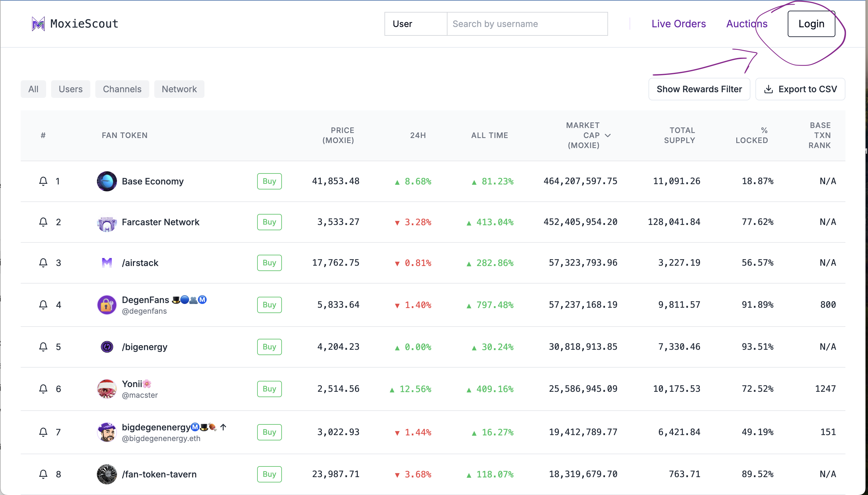The width and height of the screenshot is (868, 495).
Task: Open /fan-token-tavern channel avatar
Action: [x=107, y=474]
